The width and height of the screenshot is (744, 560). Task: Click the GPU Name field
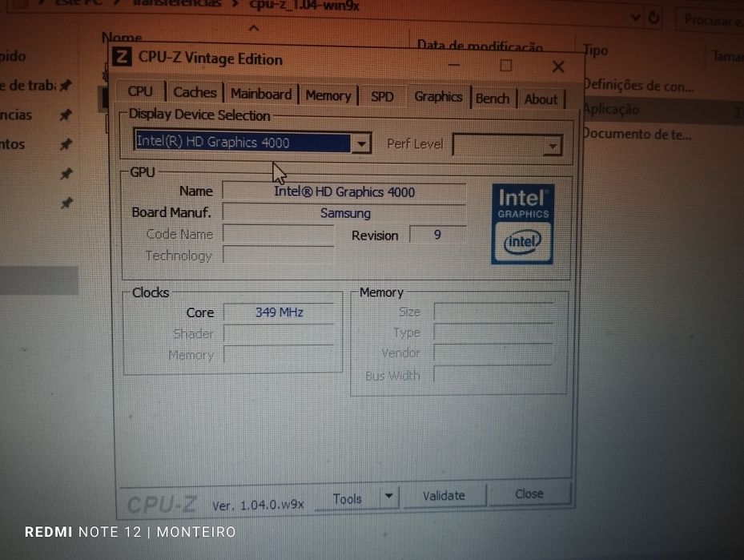pyautogui.click(x=344, y=192)
